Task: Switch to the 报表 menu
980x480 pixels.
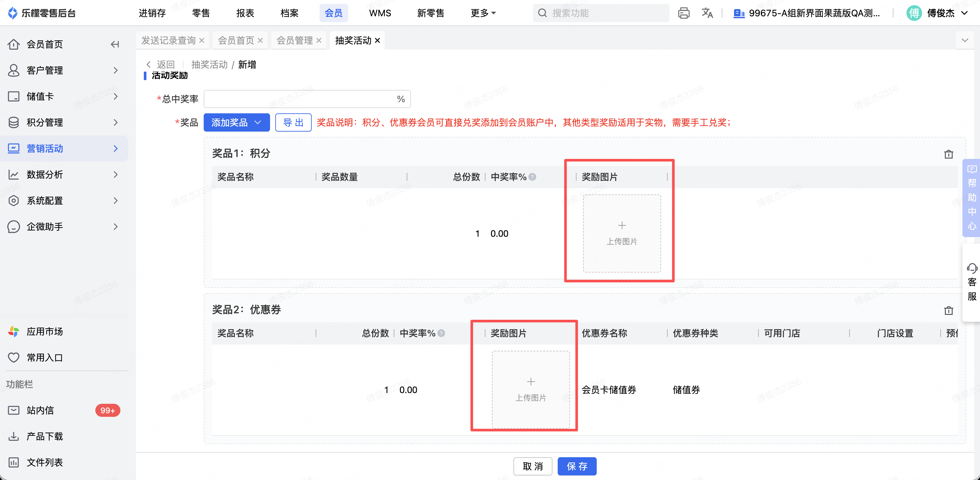Action: (245, 13)
